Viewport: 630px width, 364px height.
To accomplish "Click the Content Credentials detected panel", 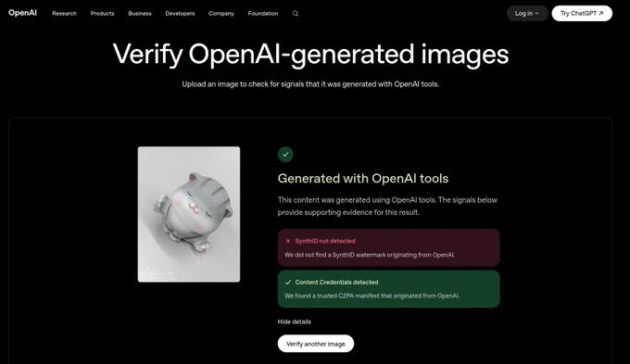I will (388, 289).
